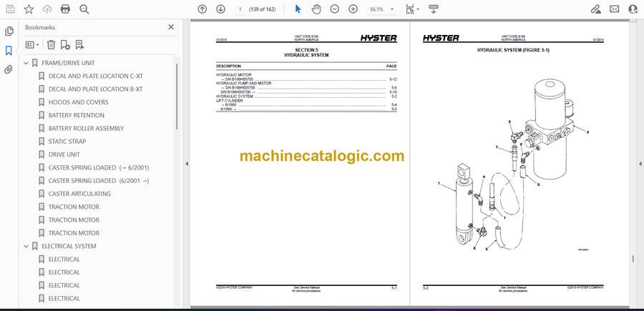Image resolution: width=644 pixels, height=311 pixels.
Task: Click the upload to cloud icon
Action: tap(47, 9)
